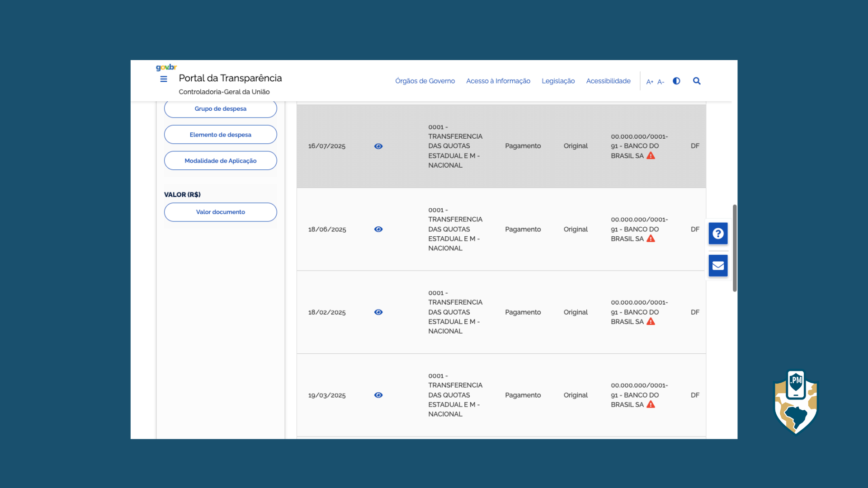
Task: Open the help question mark button
Action: click(718, 234)
